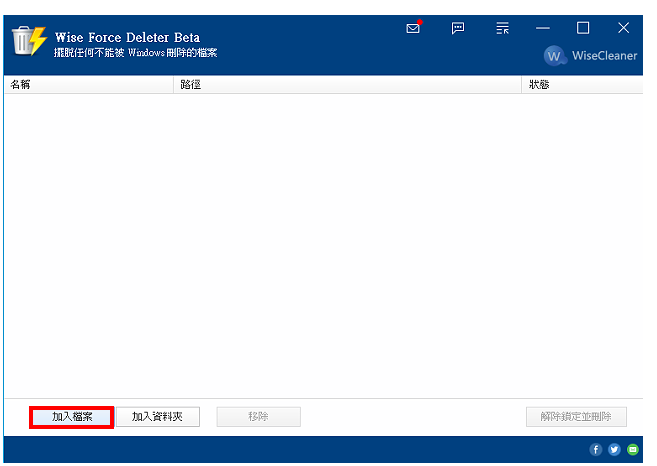This screenshot has width=657, height=466.
Task: Click the 解除鎖定並刪除 button
Action: pos(576,417)
